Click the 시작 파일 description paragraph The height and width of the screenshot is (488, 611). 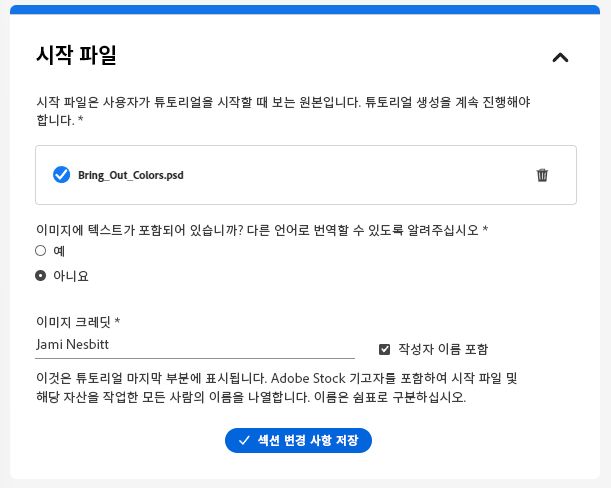282,112
